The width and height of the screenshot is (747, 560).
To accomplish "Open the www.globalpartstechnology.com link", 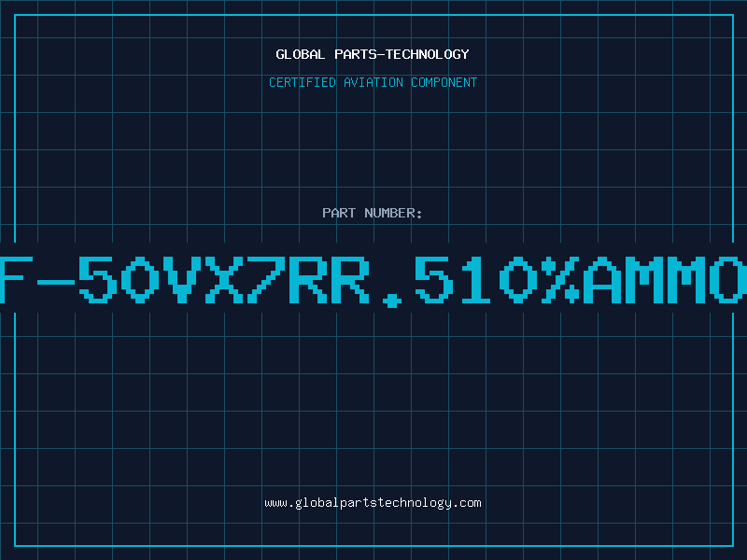I will pyautogui.click(x=373, y=503).
